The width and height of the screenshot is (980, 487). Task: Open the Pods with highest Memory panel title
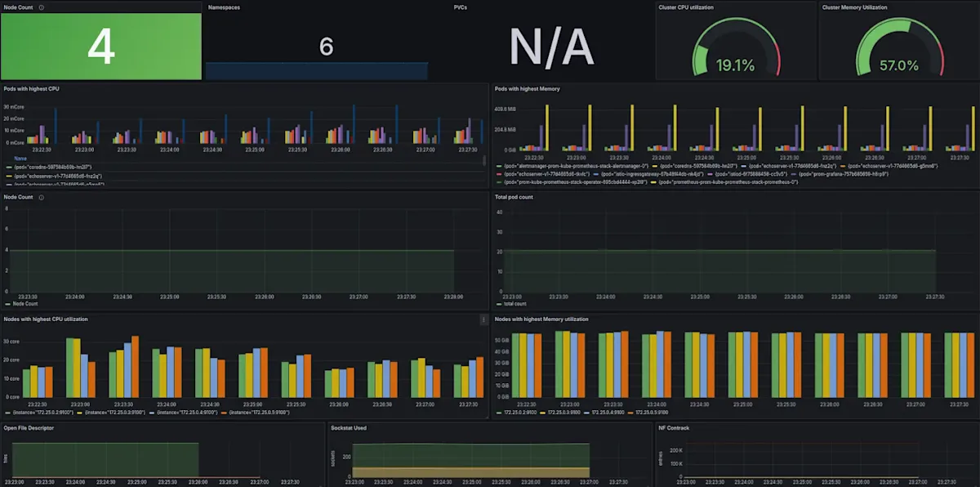(x=528, y=88)
